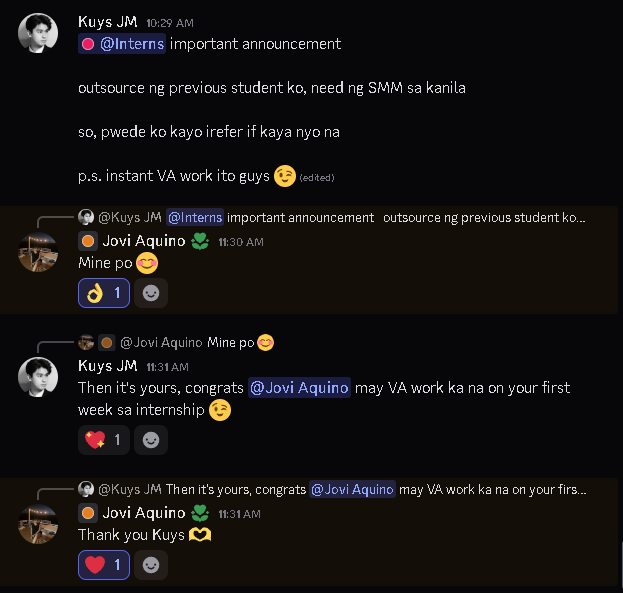
Task: Toggle the sparkling heart reaction on the congrats message
Action: click(x=104, y=439)
